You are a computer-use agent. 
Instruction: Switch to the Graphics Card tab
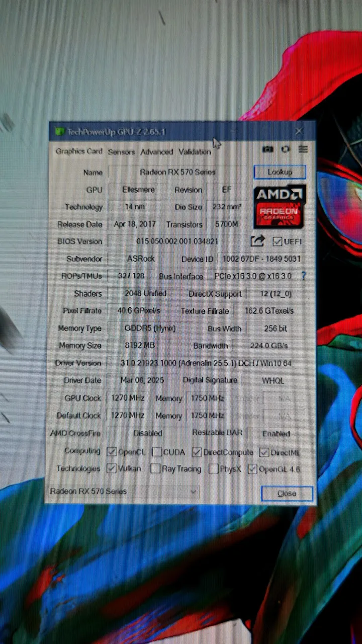pyautogui.click(x=79, y=151)
